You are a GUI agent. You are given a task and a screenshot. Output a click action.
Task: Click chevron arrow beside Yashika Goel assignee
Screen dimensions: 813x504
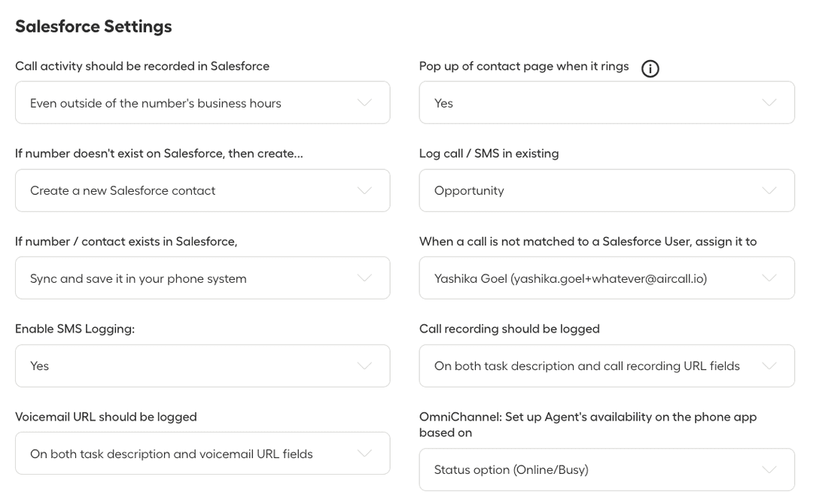(769, 278)
